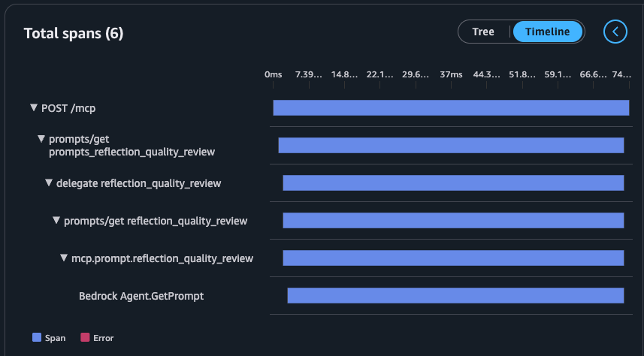
Task: Click the 7.39... axis tick label
Action: pos(308,74)
